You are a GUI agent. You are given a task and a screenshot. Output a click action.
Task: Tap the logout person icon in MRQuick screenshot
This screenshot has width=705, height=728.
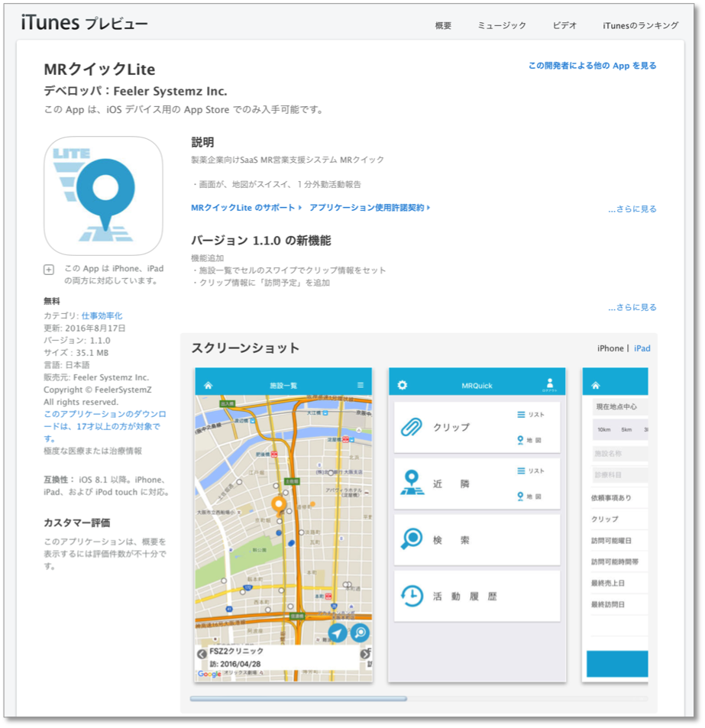click(x=549, y=384)
